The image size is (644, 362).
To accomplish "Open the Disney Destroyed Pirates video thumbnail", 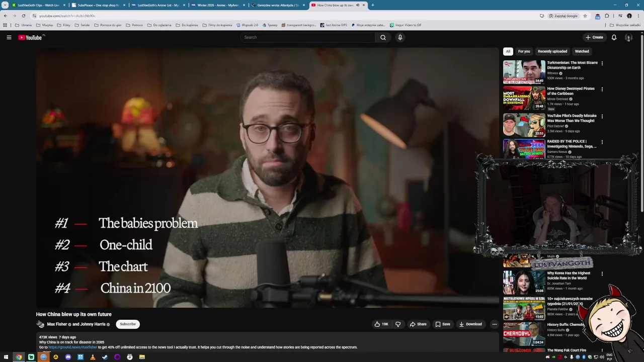I will coord(524,98).
